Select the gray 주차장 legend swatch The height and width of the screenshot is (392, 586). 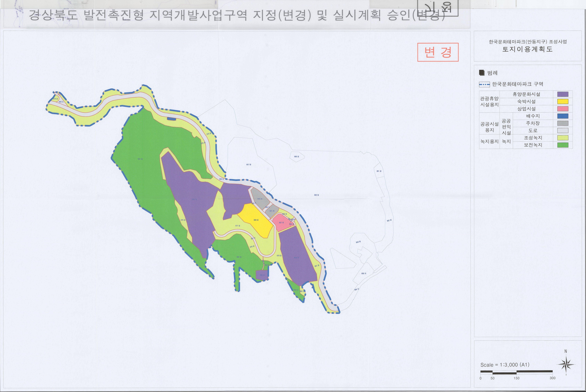[x=563, y=123]
